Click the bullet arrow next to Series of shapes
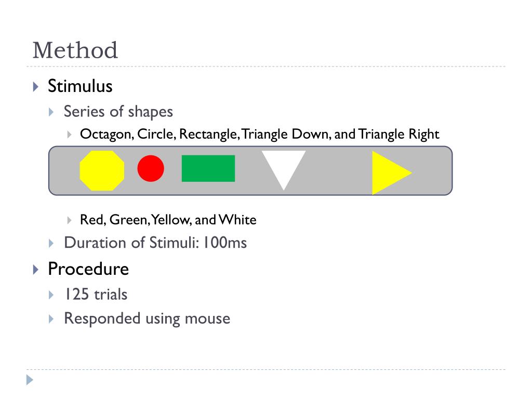The image size is (532, 399). 51,112
